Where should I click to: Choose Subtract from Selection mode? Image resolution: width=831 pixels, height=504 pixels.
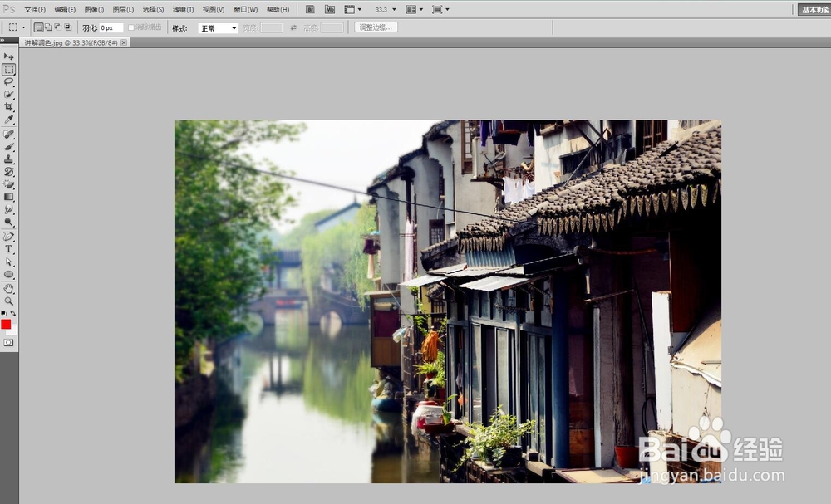[58, 27]
